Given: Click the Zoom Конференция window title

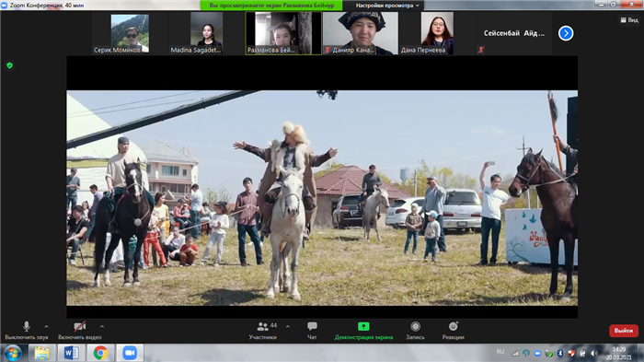Looking at the screenshot, I should pos(46,6).
